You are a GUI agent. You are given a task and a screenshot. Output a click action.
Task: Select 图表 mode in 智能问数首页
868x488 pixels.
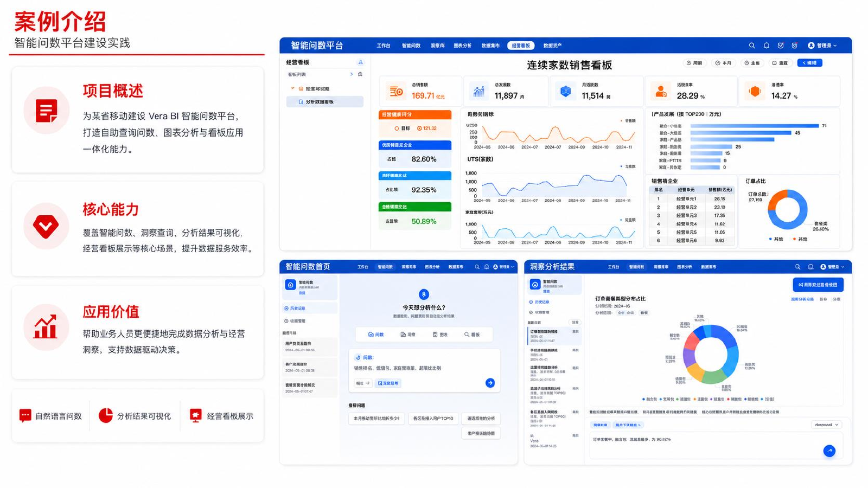coord(440,335)
